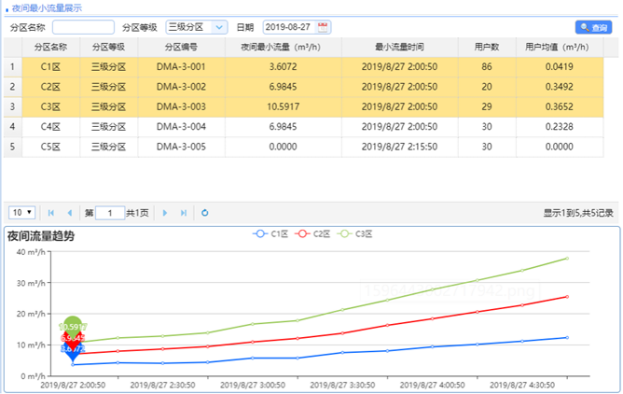Refresh the table with reload icon
Viewport: 623px width, 394px height.
pyautogui.click(x=205, y=213)
